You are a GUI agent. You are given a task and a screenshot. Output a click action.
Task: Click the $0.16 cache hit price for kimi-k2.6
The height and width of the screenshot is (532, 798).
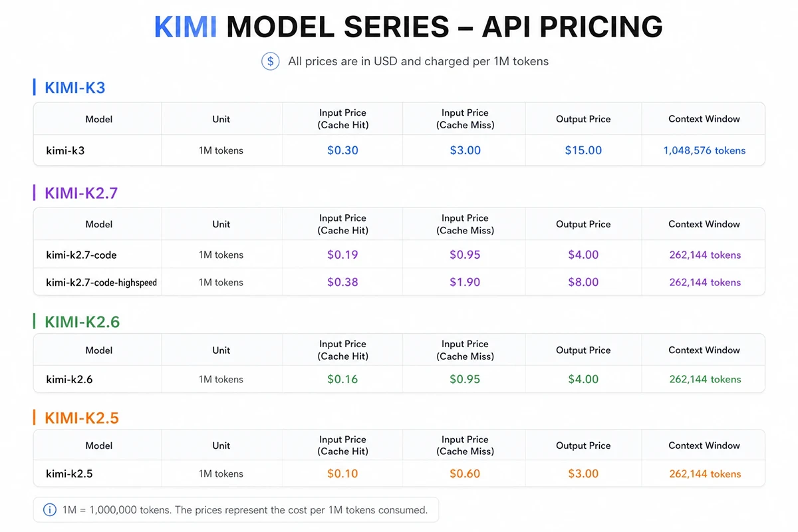point(342,379)
